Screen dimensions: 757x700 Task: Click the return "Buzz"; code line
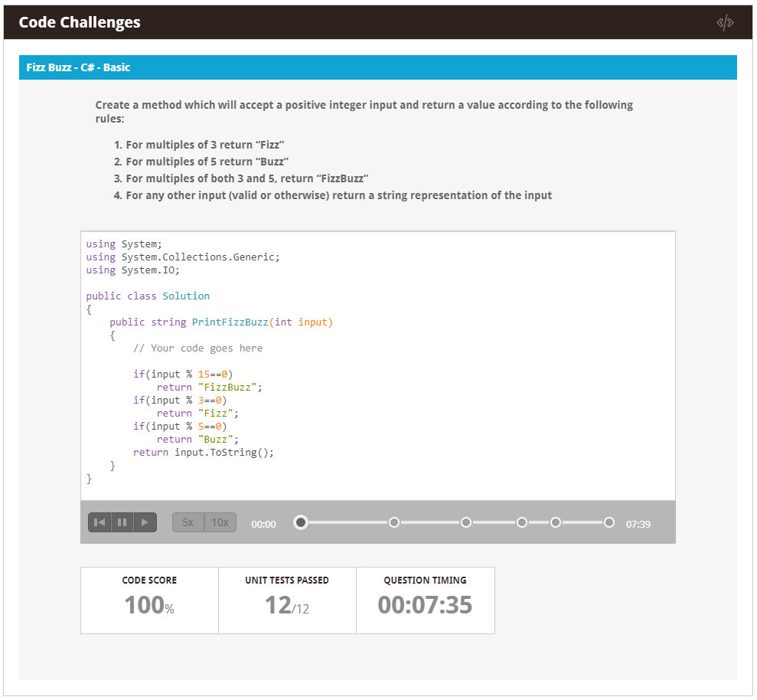coord(197,440)
